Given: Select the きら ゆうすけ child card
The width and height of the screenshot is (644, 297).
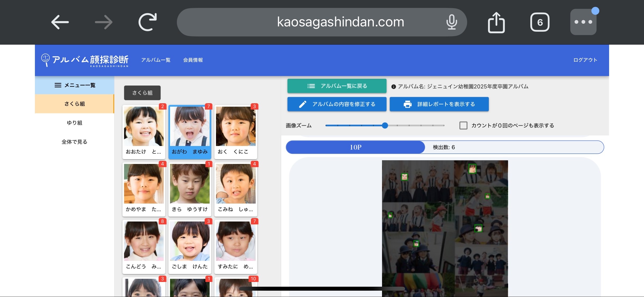Looking at the screenshot, I should (x=190, y=190).
